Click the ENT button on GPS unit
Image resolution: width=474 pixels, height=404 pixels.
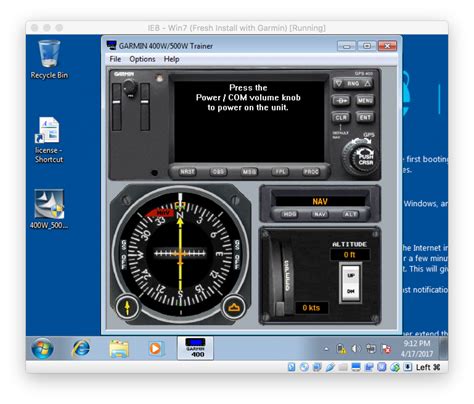tap(365, 117)
